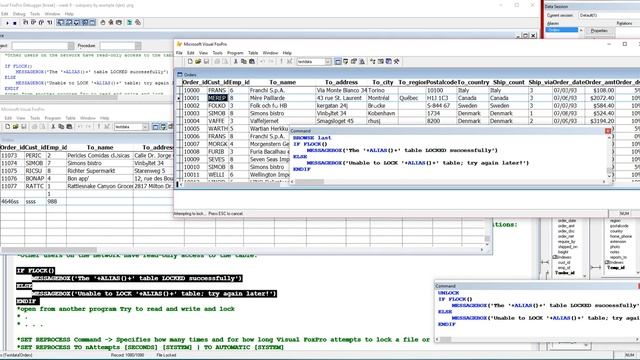Open Table menu in front FoxPro window

(x=253, y=53)
